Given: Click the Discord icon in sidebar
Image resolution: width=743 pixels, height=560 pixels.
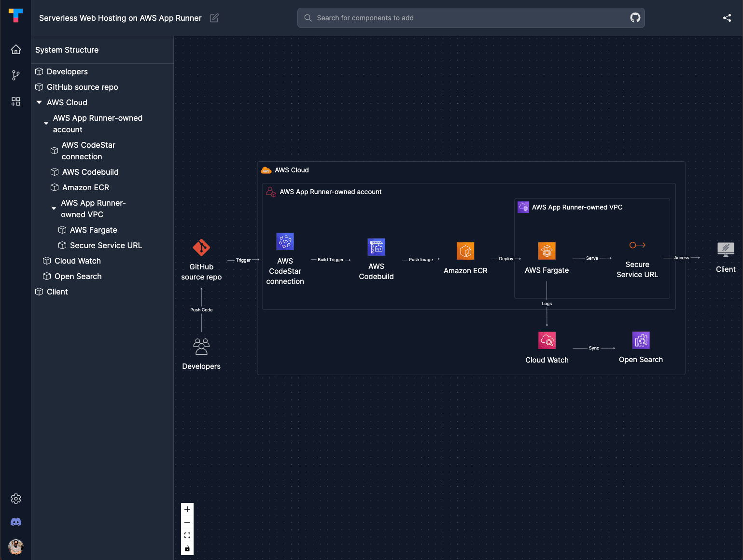Looking at the screenshot, I should pos(16,522).
